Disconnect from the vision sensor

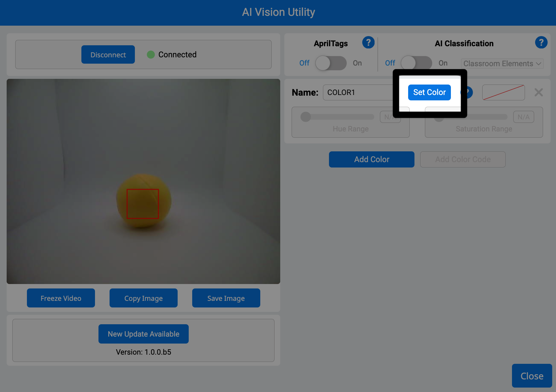point(108,54)
